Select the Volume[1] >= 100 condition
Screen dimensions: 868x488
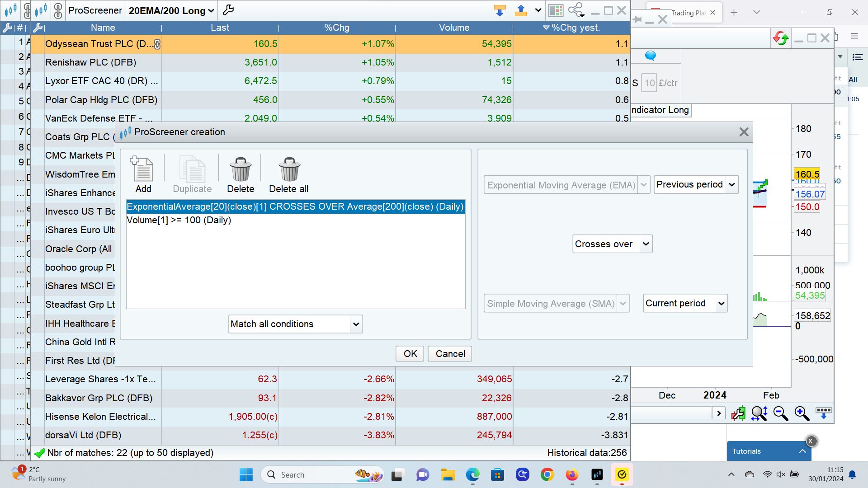coord(179,220)
